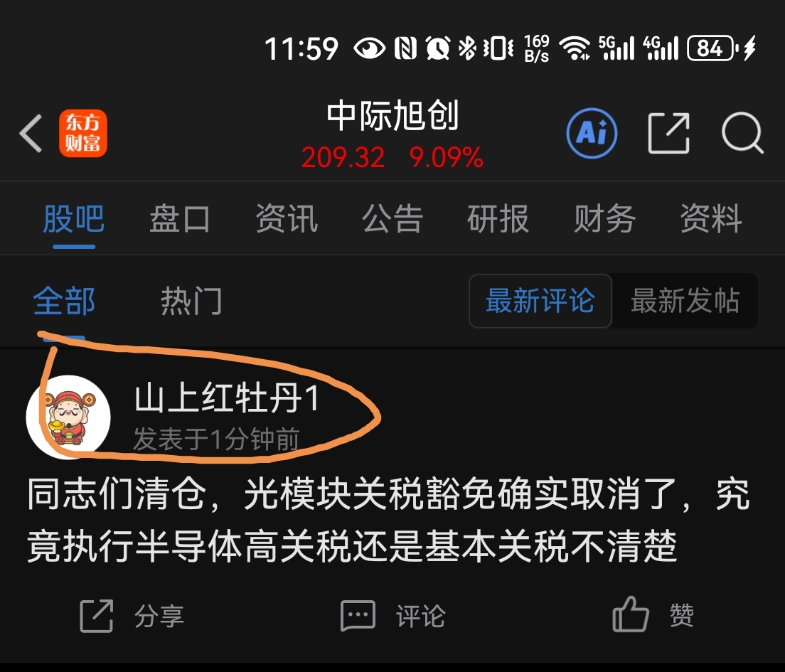Open the 东方财富 orange logo
The height and width of the screenshot is (672, 785).
click(x=83, y=133)
